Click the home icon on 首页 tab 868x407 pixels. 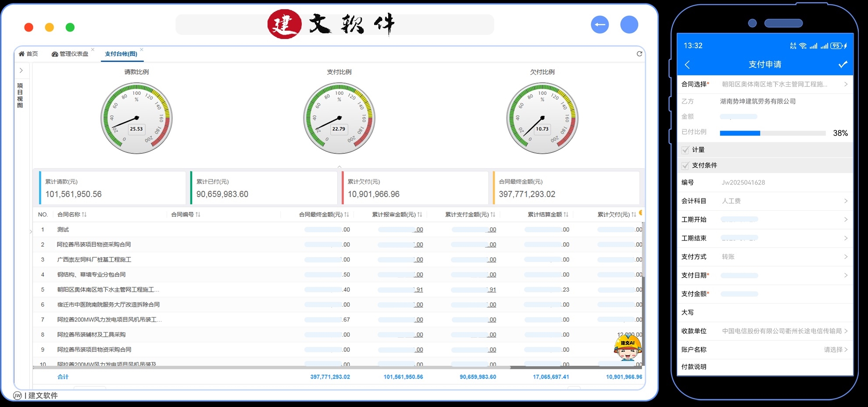coord(21,53)
